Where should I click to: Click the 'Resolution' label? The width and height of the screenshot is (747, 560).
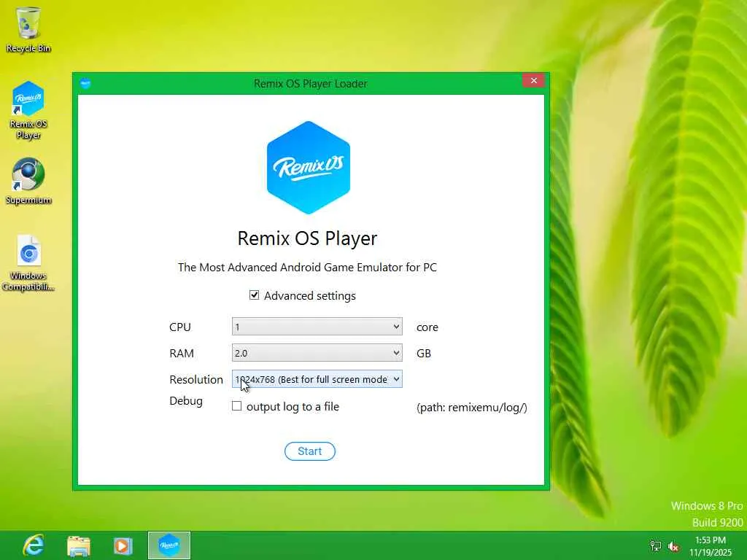point(196,379)
